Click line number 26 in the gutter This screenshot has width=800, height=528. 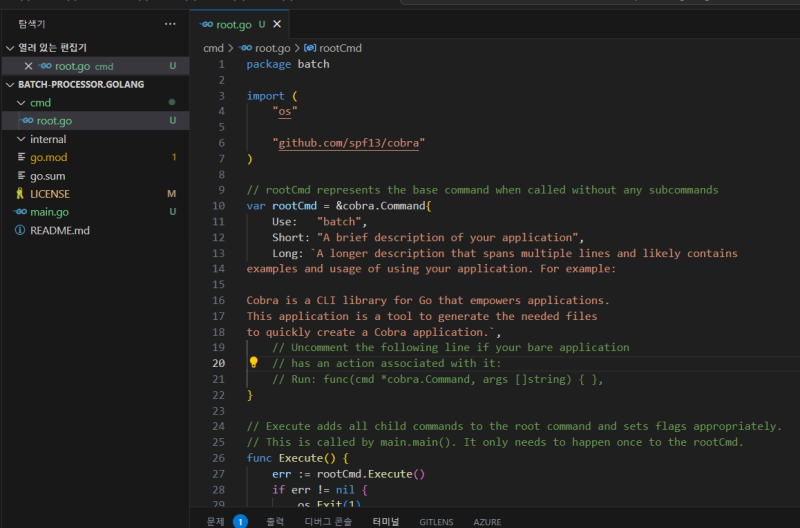click(x=219, y=458)
